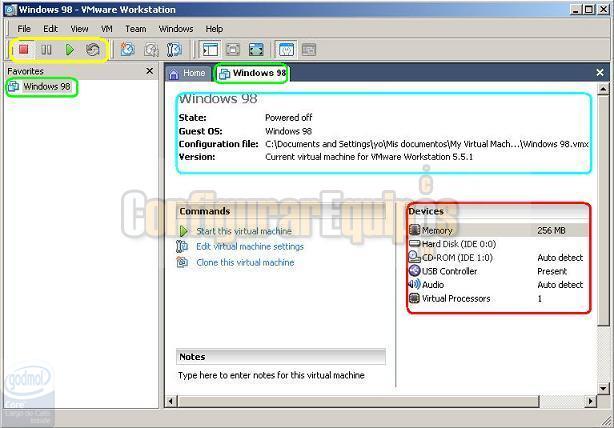Close the current Windows 98 tab
The height and width of the screenshot is (428, 614).
click(600, 72)
